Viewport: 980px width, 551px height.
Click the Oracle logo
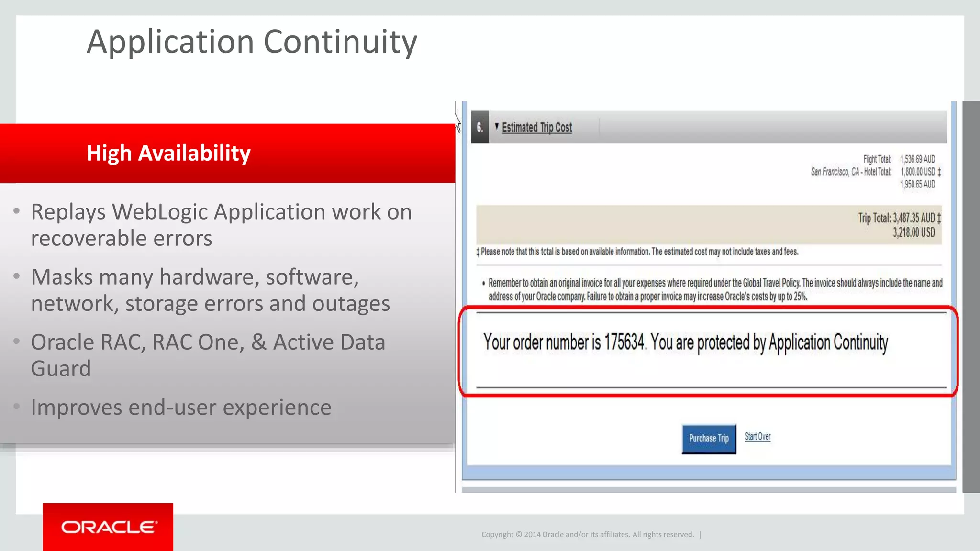coord(108,527)
